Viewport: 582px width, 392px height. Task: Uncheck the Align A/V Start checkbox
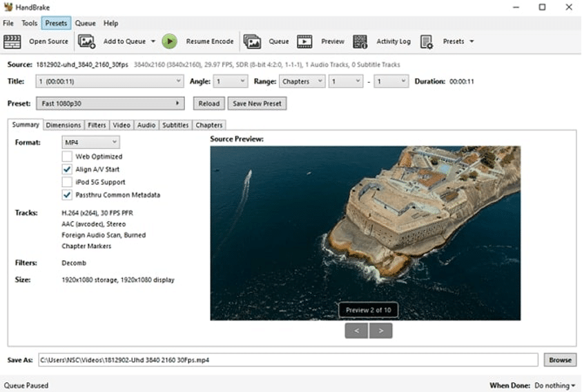click(x=67, y=169)
